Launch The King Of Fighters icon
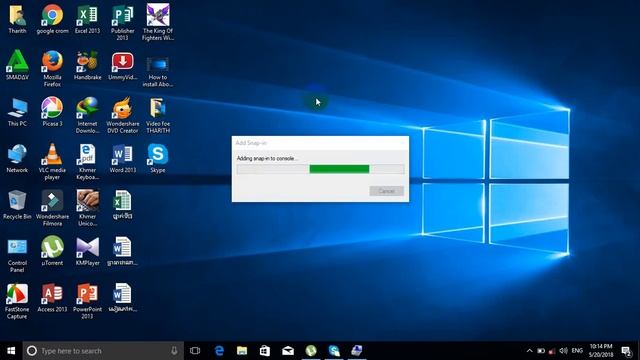Viewport: 640px width, 360px height. [x=158, y=22]
